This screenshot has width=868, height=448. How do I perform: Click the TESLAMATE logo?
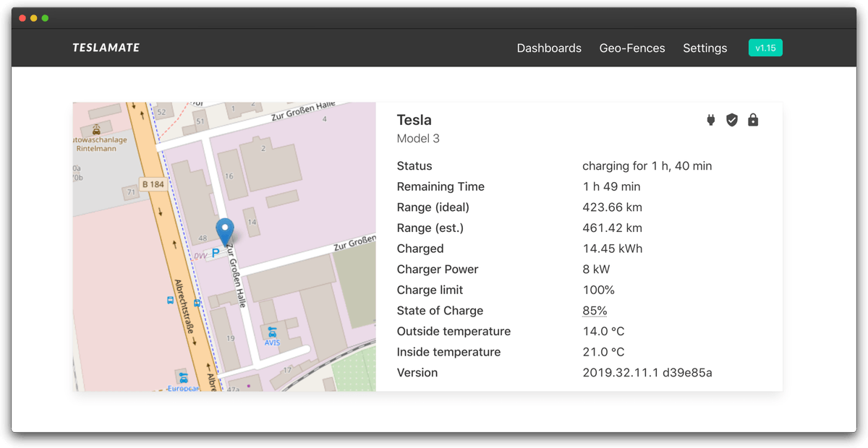click(x=106, y=48)
